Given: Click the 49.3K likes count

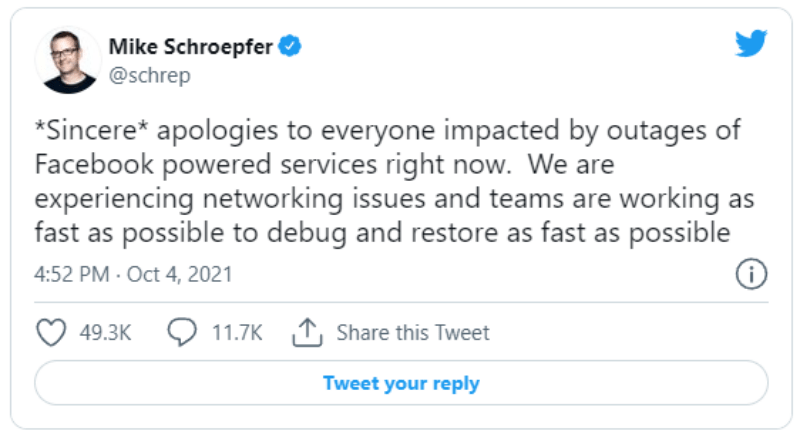Looking at the screenshot, I should point(105,332).
